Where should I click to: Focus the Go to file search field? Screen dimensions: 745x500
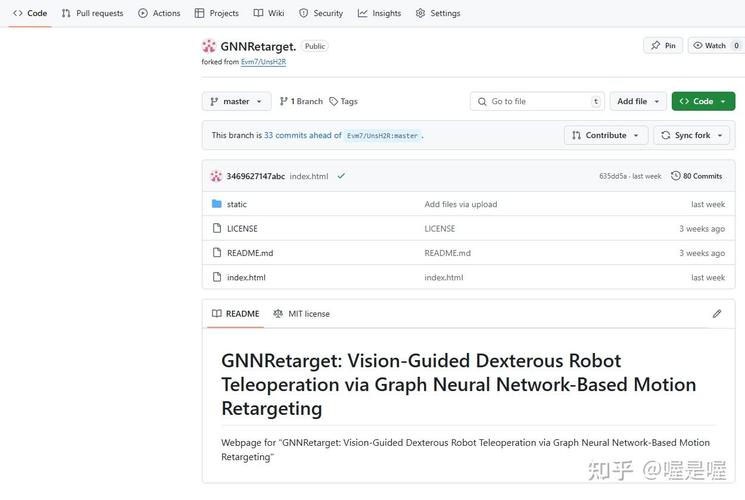[537, 101]
